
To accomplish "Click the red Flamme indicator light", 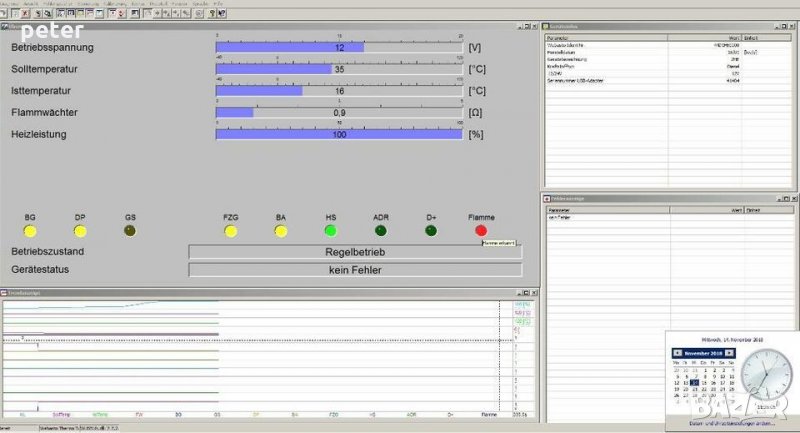I will 481,231.
